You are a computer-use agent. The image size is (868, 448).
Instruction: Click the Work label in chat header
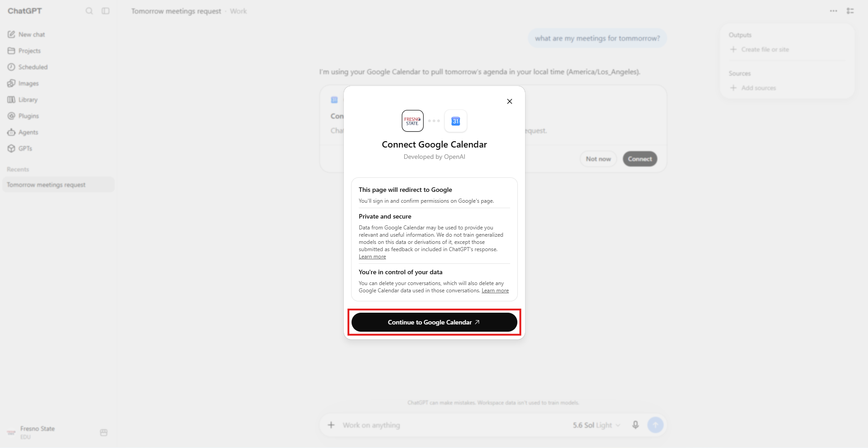(238, 11)
